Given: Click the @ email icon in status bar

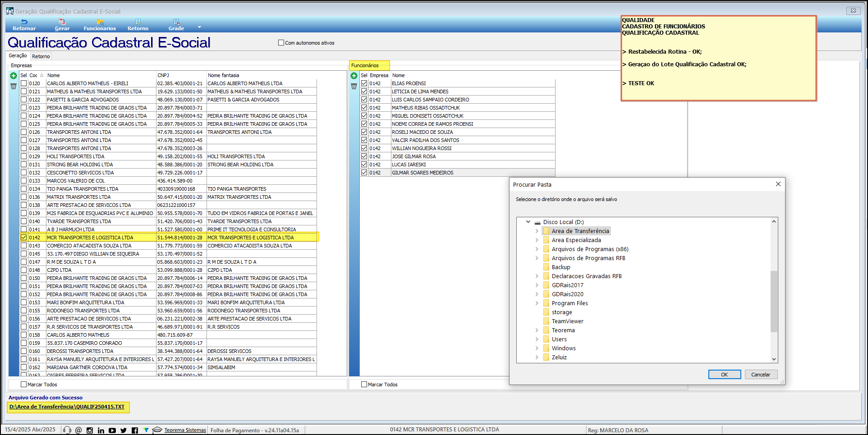Looking at the screenshot, I should pyautogui.click(x=78, y=430).
